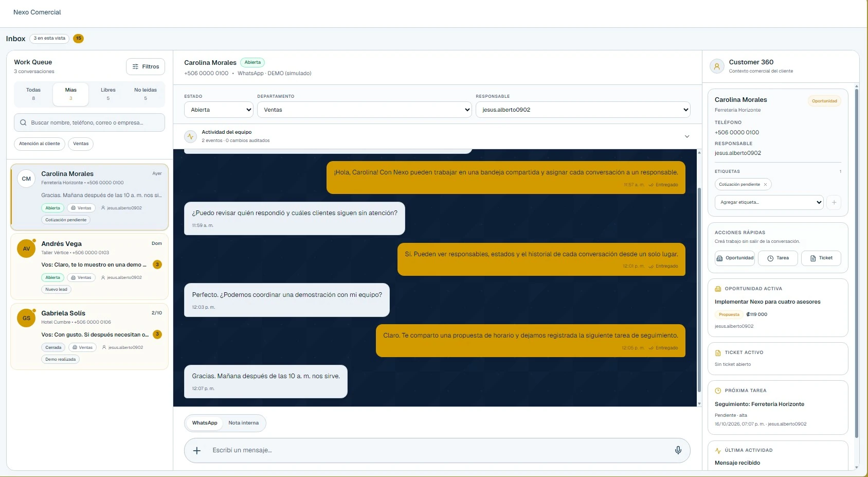The image size is (868, 477).
Task: Click the plus attachment icon in composer
Action: [197, 451]
